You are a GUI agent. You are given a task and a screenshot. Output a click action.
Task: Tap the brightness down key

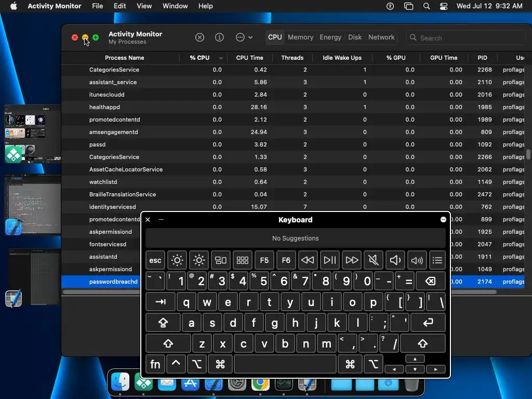tap(177, 260)
